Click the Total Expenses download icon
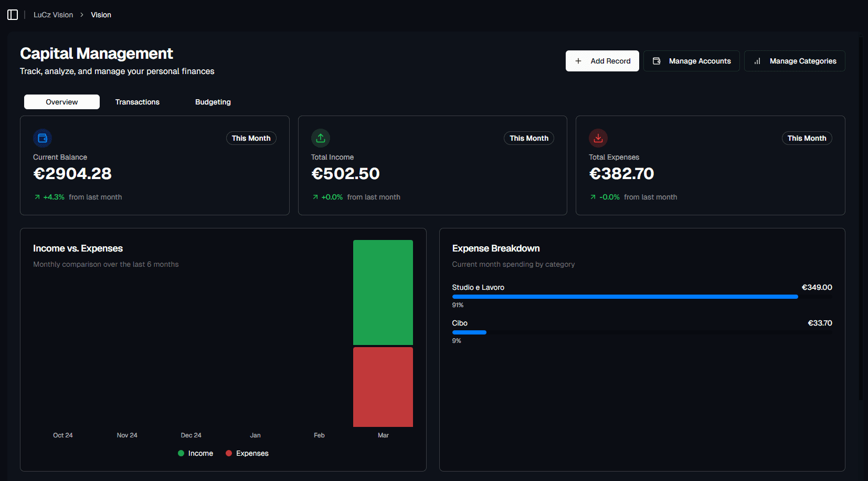868x481 pixels. (598, 138)
